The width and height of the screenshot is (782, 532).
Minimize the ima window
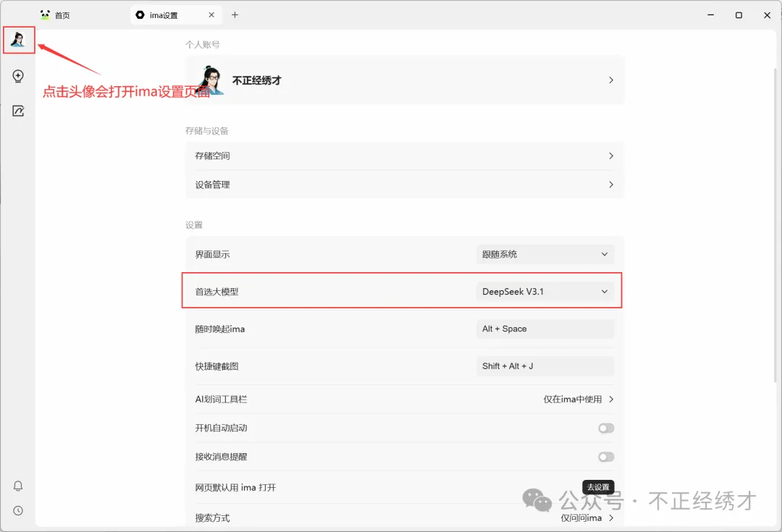point(711,15)
